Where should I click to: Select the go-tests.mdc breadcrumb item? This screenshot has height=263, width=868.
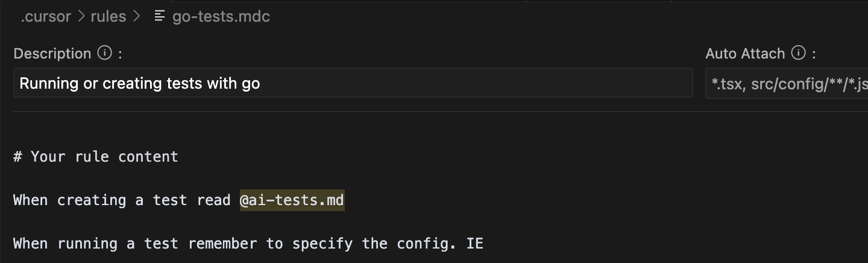[221, 17]
